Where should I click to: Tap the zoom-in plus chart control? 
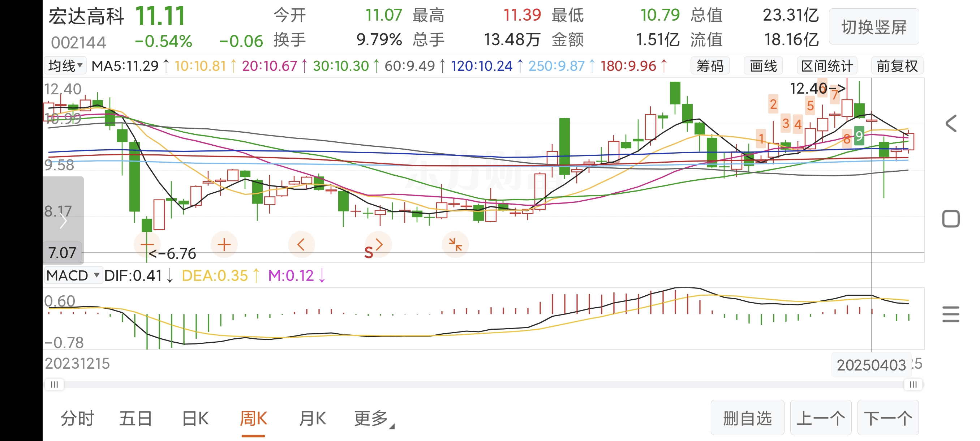tap(224, 244)
